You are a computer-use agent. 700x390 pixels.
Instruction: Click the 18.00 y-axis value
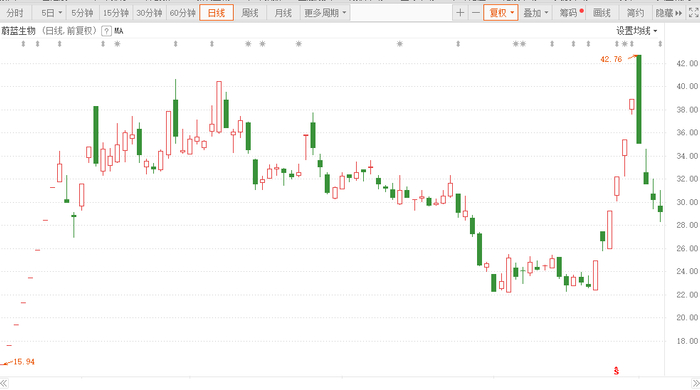[687, 341]
